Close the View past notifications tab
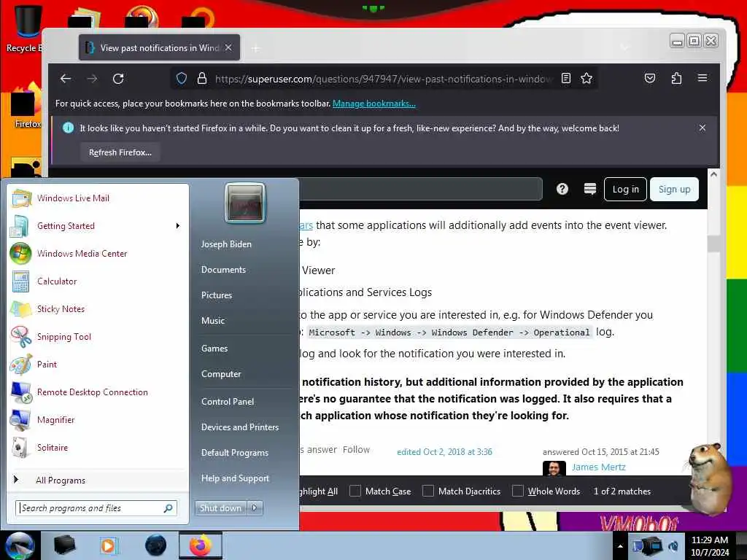This screenshot has width=747, height=560. tap(228, 47)
